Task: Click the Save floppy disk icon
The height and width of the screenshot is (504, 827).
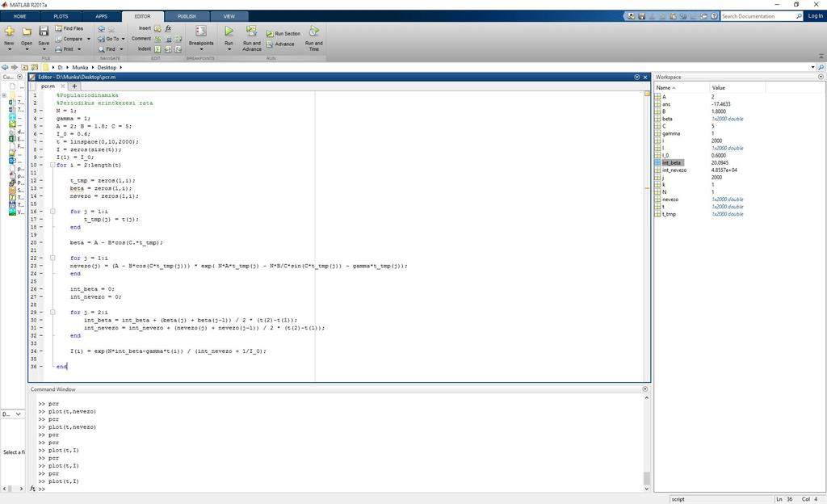Action: point(44,31)
